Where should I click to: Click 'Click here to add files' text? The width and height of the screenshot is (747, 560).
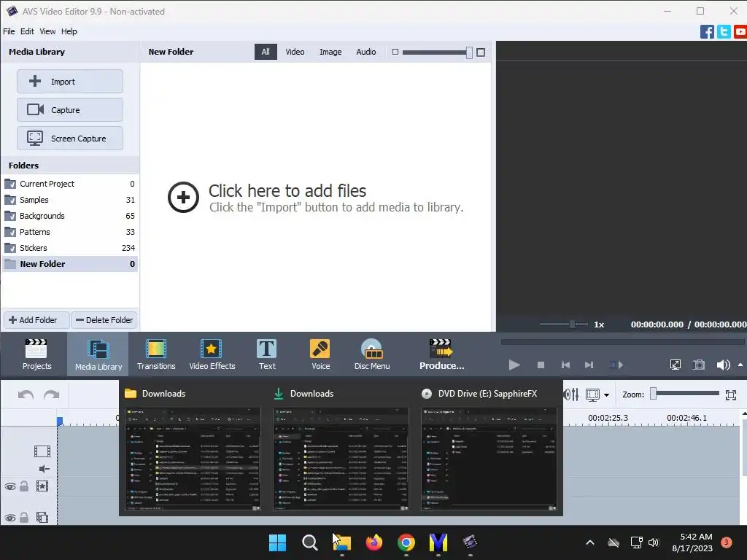pos(287,191)
